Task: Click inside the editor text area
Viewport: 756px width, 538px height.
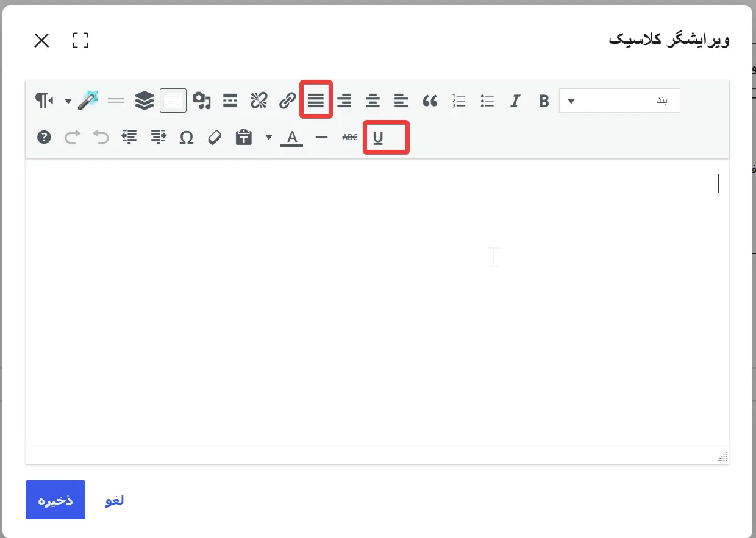Action: (x=377, y=301)
